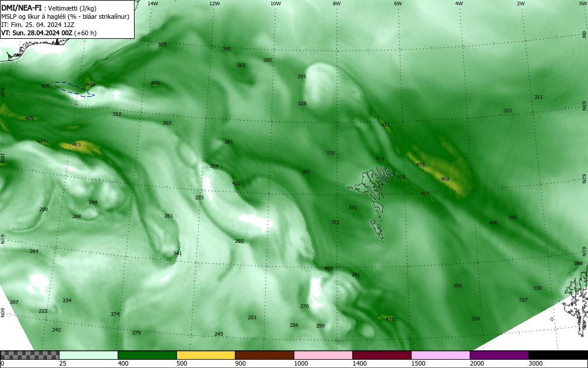Select the 444 map value

41,141
